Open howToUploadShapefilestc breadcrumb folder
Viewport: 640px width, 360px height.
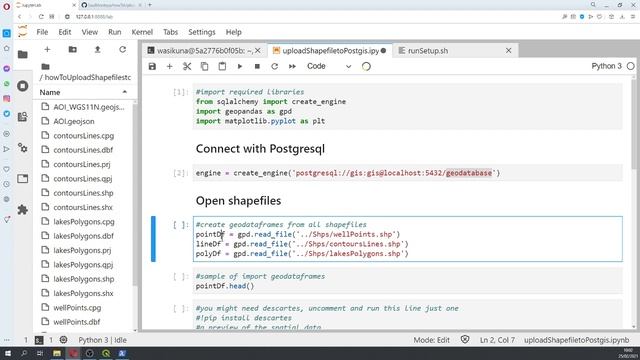tap(88, 77)
